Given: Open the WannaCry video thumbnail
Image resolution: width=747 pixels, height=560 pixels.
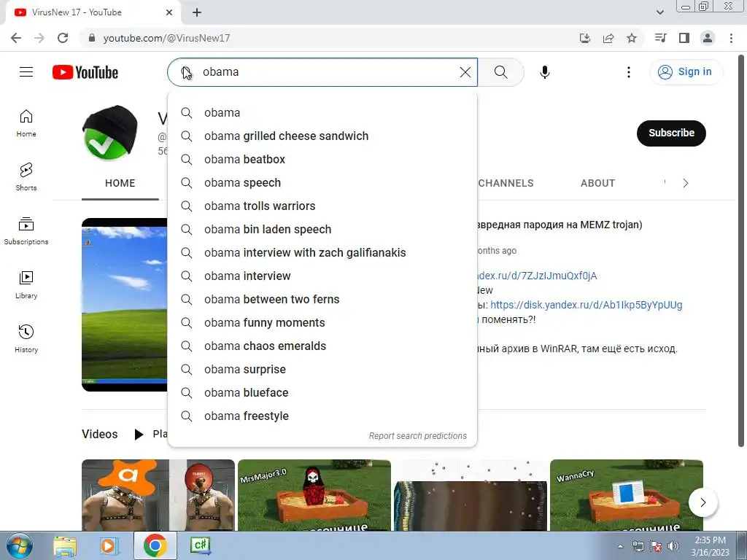Looking at the screenshot, I should point(626,495).
